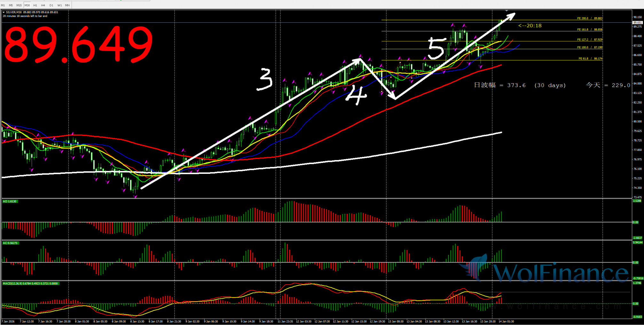Select the MACD(12,26,9) indicator label

click(30, 283)
